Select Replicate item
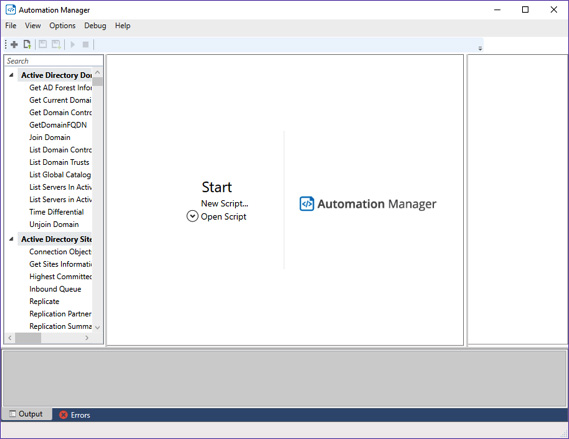The width and height of the screenshot is (569, 439). (x=44, y=301)
